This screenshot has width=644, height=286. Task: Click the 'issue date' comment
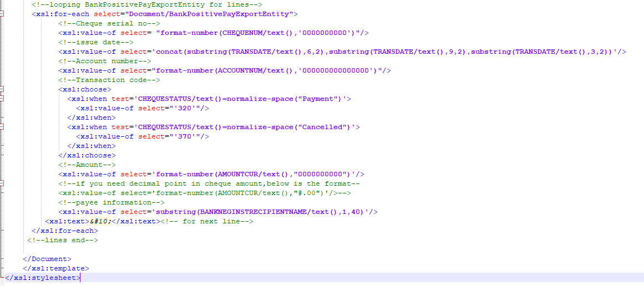(x=96, y=42)
